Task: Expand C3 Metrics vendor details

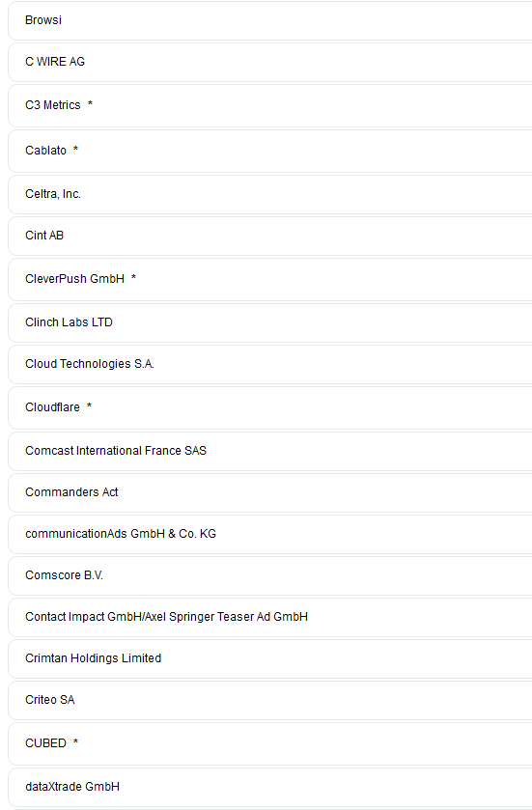Action: [270, 105]
